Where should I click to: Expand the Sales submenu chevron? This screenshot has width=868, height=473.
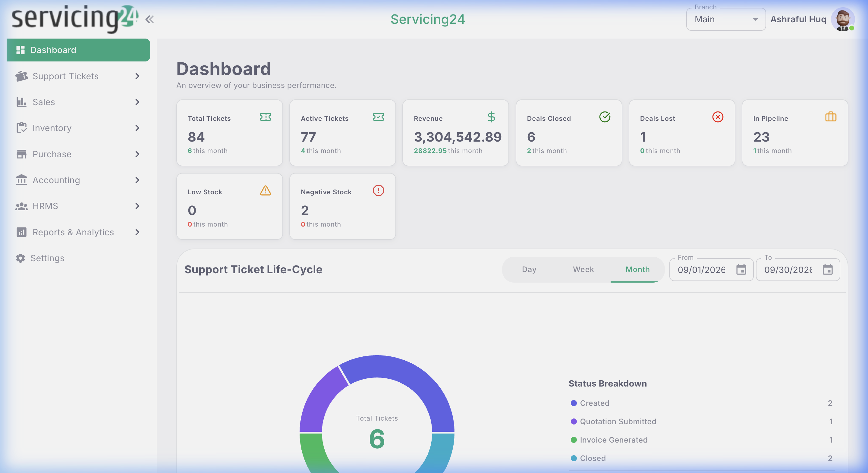(137, 102)
